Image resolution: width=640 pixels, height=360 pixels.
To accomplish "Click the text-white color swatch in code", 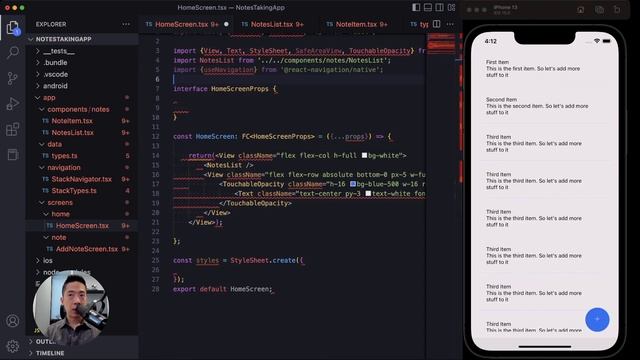I will pyautogui.click(x=368, y=193).
